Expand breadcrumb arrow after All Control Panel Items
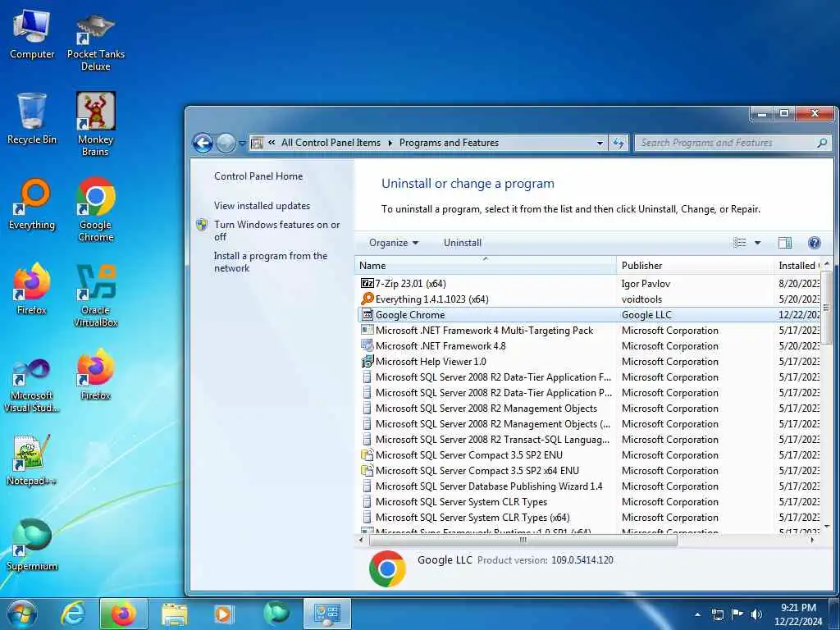 (390, 143)
